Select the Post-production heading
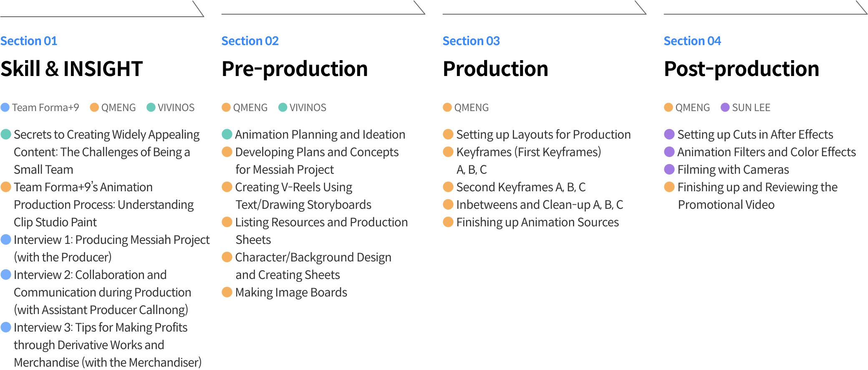This screenshot has width=868, height=370. coord(742,69)
